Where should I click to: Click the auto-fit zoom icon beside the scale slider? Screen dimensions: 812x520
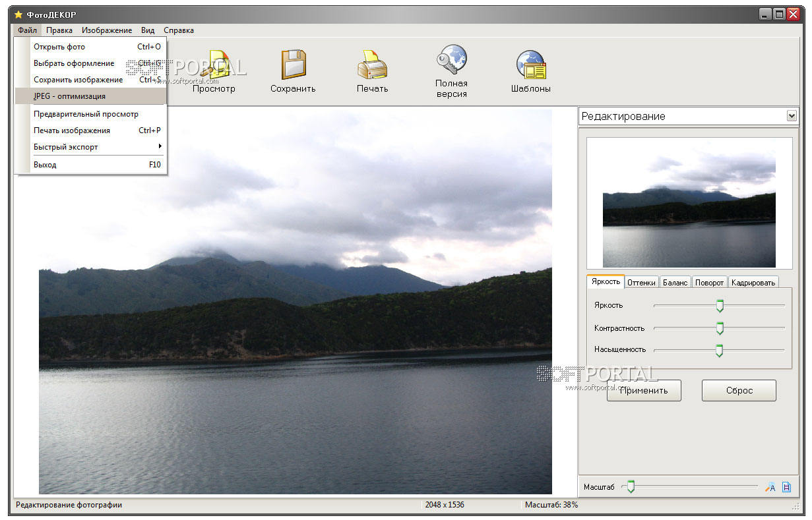(770, 487)
